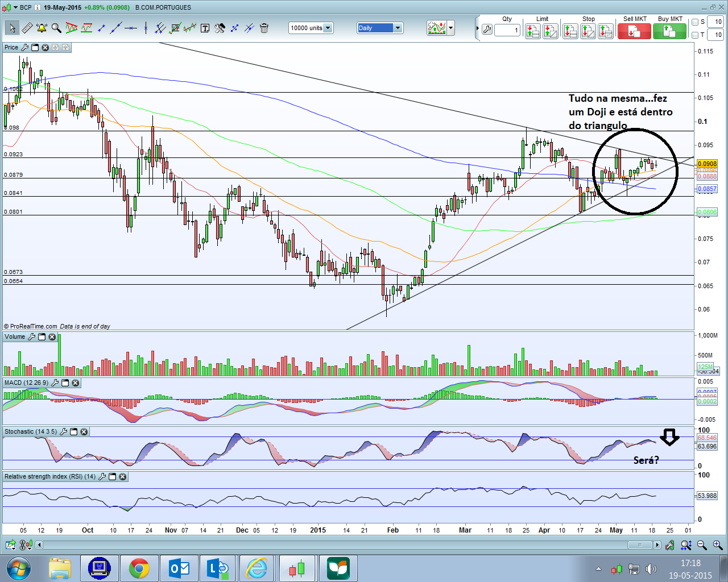The image size is (728, 582).
Task: Click the S value input field
Action: (715, 22)
